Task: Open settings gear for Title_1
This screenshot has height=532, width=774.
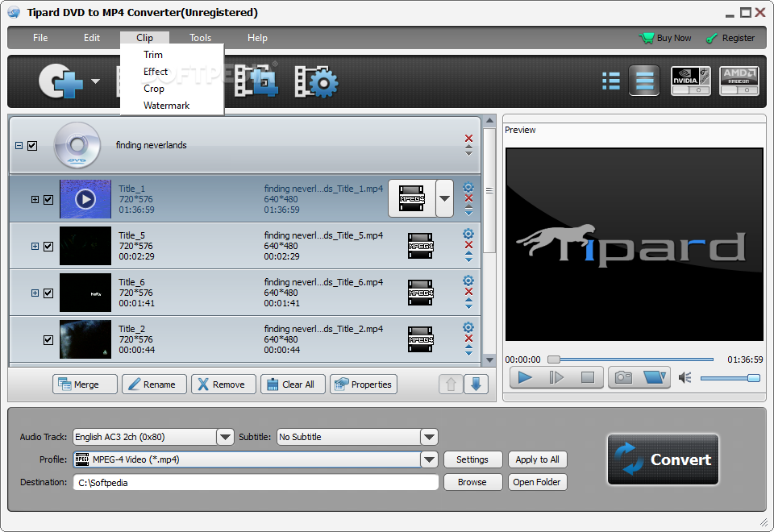Action: (468, 187)
